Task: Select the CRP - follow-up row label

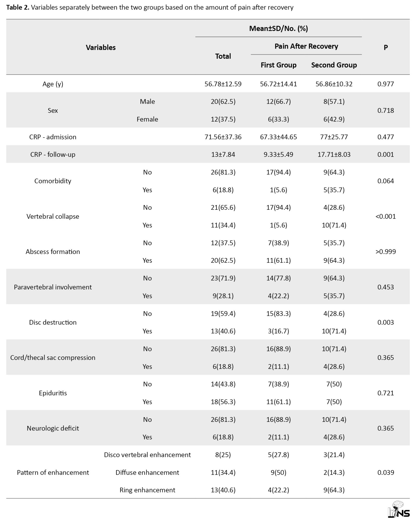Action: click(x=53, y=155)
